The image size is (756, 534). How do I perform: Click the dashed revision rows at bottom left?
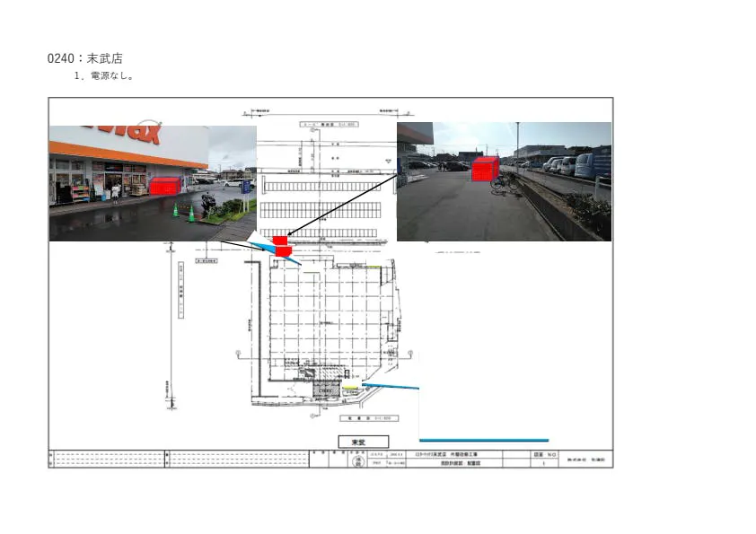tap(108, 460)
